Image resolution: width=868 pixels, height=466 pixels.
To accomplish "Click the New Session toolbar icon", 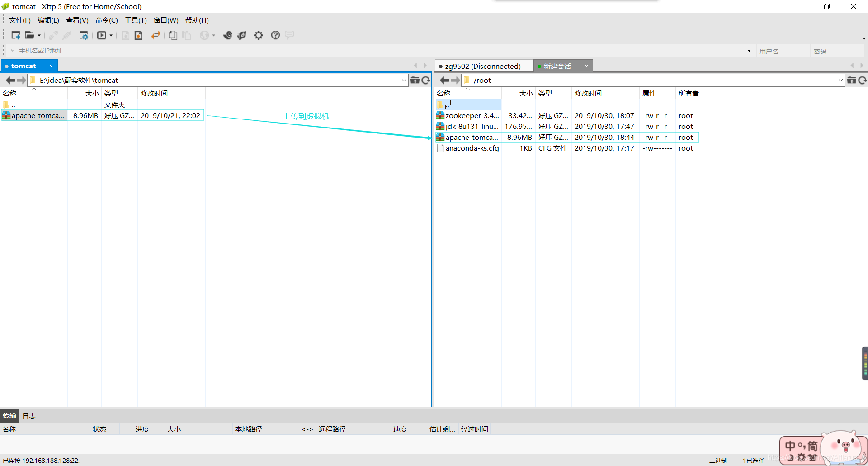I will coord(16,35).
